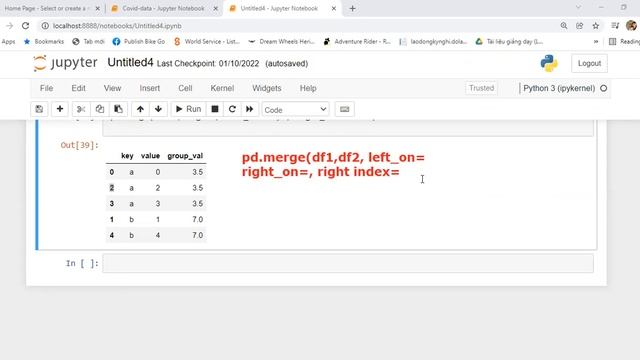
Task: Restart the kernel icon
Action: pos(232,109)
